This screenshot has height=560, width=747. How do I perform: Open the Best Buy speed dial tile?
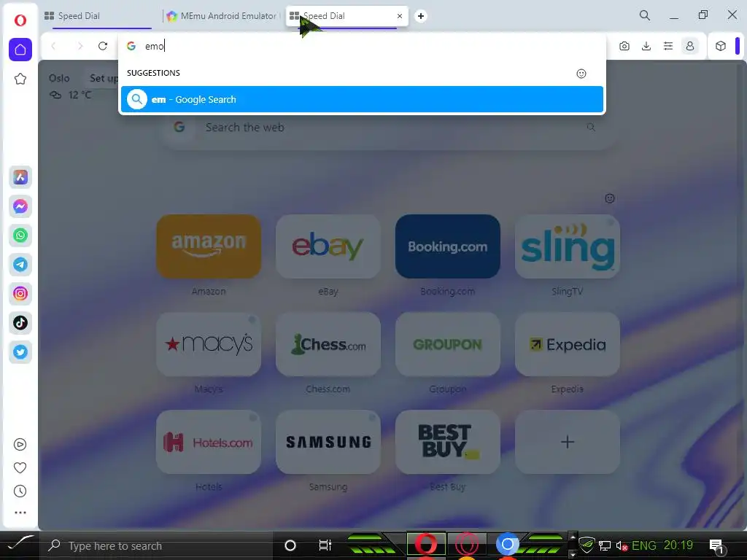448,442
